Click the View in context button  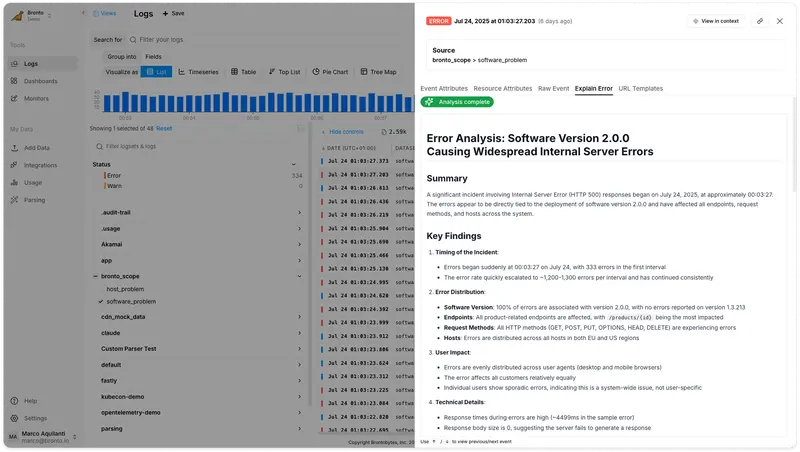pyautogui.click(x=716, y=21)
